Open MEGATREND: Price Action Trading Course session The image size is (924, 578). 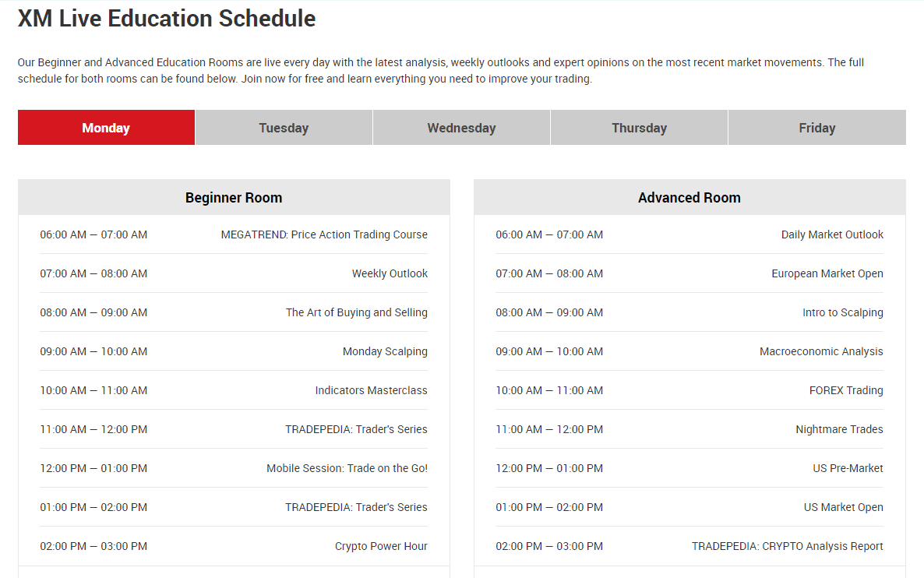click(x=324, y=234)
